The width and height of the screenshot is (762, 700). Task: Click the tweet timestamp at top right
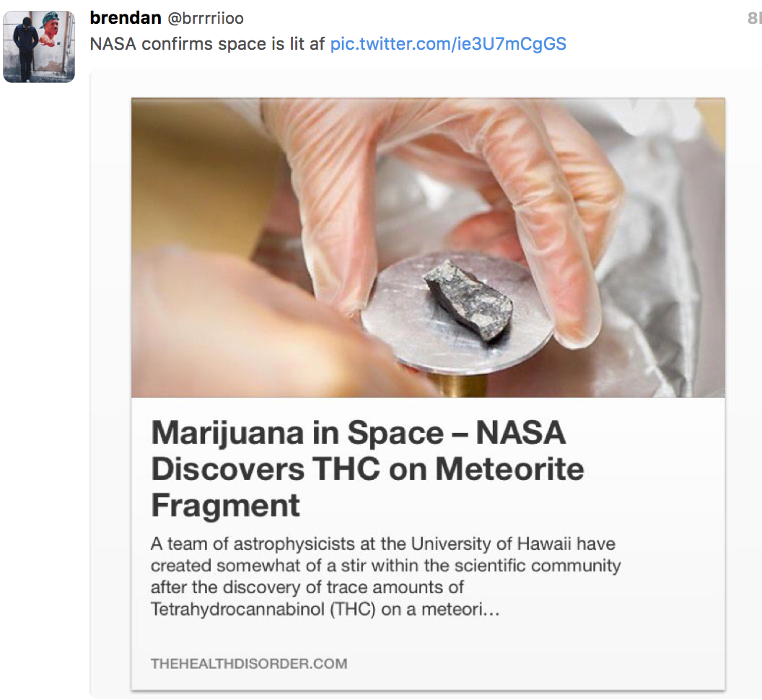pos(754,19)
